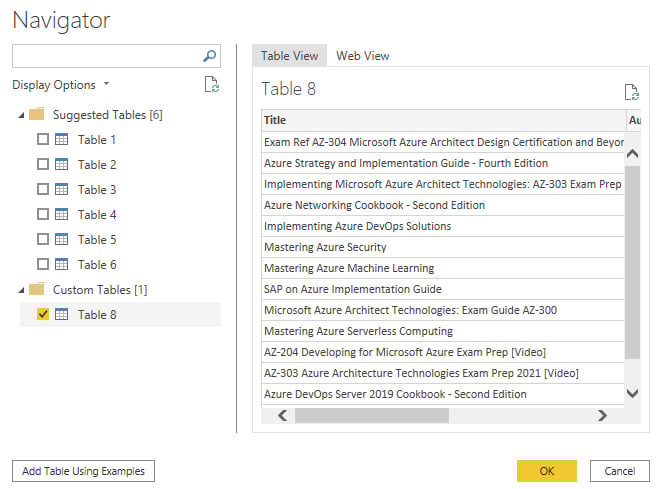The width and height of the screenshot is (657, 489).
Task: Click 'SAP on Azure Implementation Guide' row
Action: coord(443,289)
